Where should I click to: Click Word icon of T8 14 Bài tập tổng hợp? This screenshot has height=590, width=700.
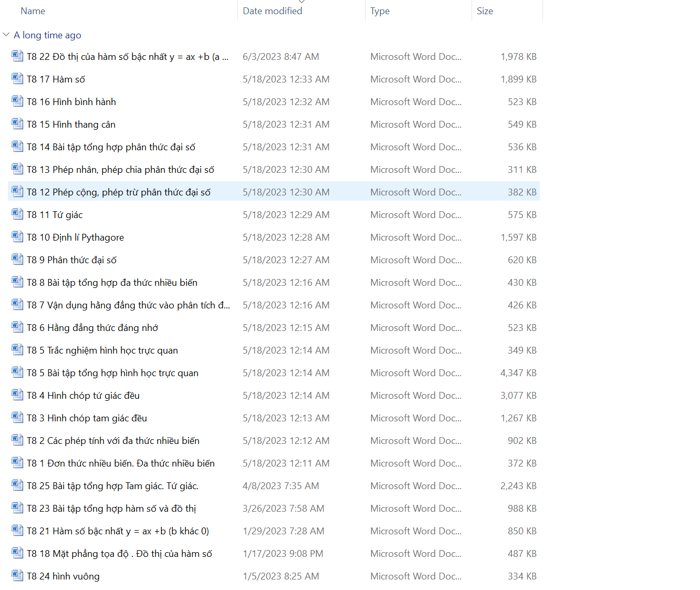click(x=17, y=146)
